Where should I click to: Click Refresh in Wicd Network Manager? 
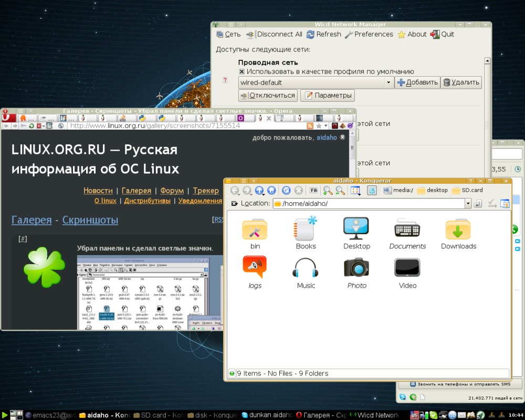click(x=324, y=34)
